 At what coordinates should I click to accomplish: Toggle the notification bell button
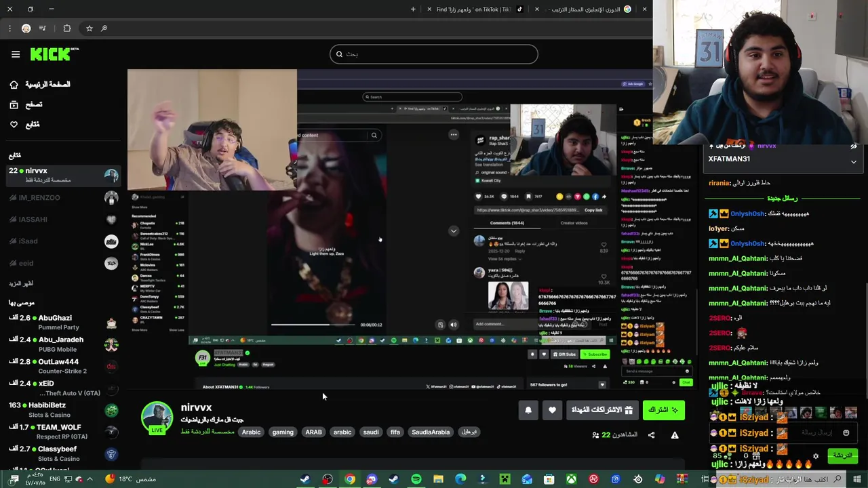528,410
